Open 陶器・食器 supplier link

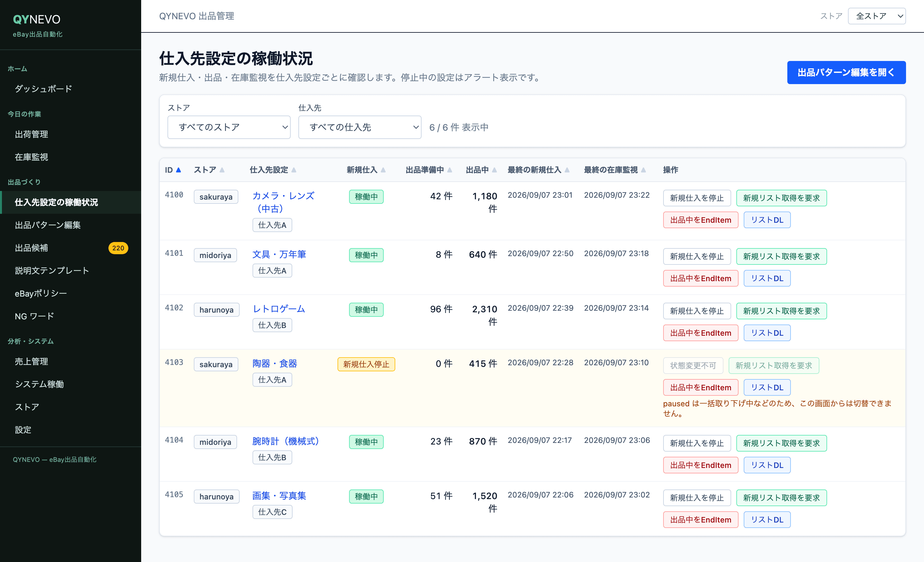pos(275,364)
